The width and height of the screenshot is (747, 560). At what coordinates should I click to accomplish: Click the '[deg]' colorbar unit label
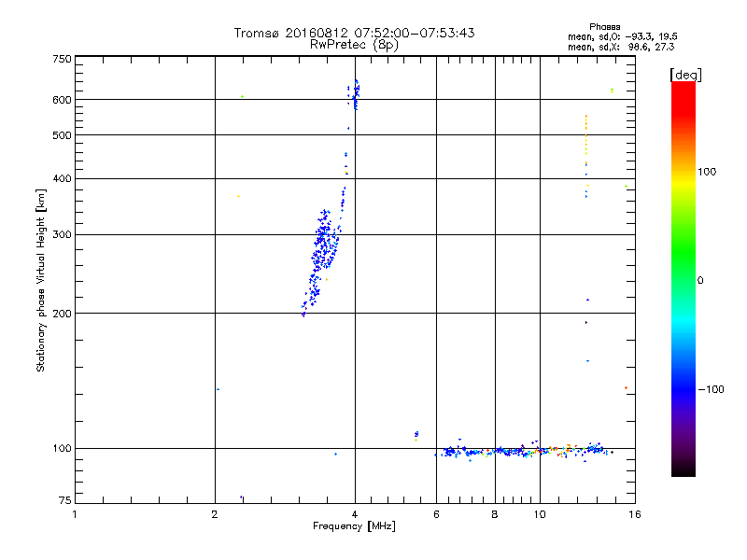685,76
